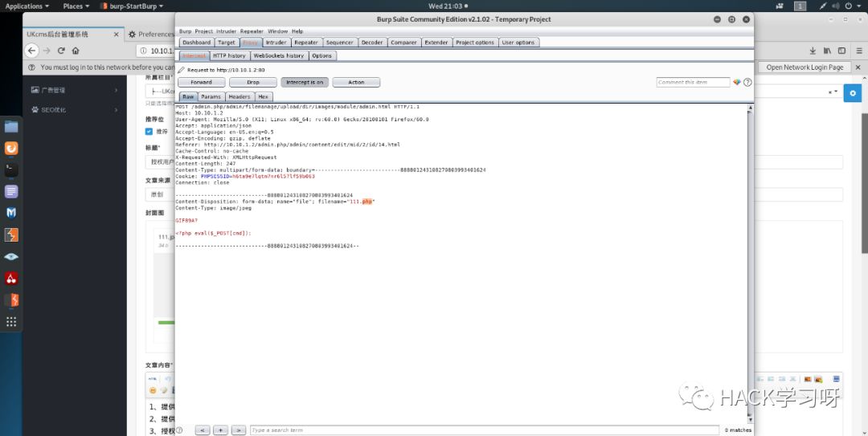Switch to Target tab
This screenshot has width=868, height=436.
tap(227, 43)
